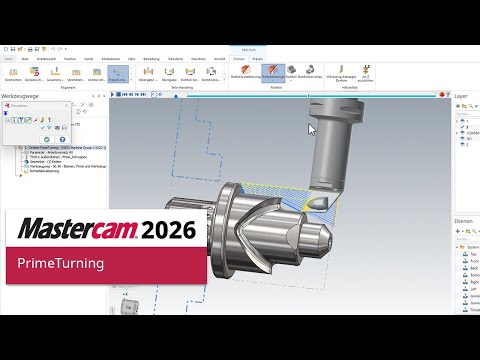480x360 pixels.
Task: Confirm Simulation dialog with green checkmark
Action: (47, 139)
